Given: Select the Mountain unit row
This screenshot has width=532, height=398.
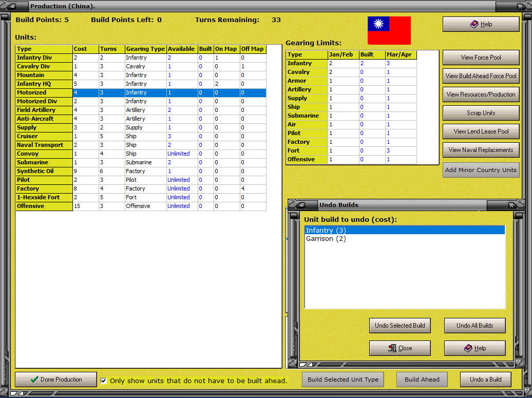Looking at the screenshot, I should (x=141, y=75).
